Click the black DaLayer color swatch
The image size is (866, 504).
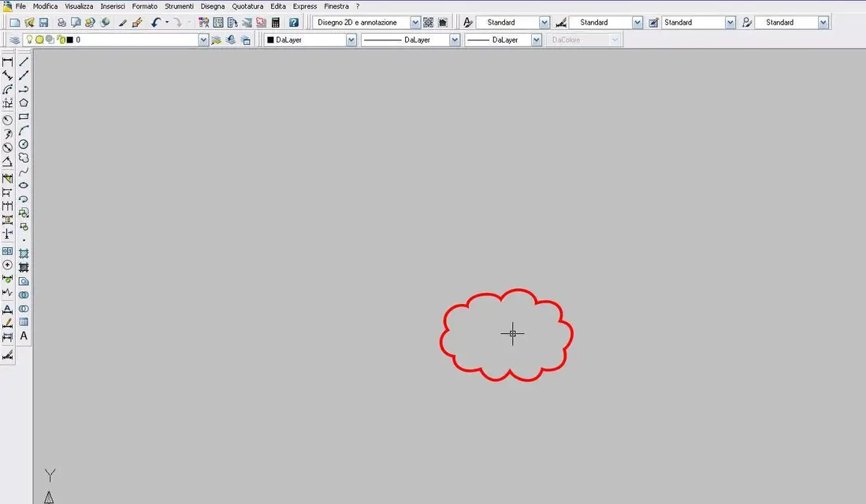pyautogui.click(x=270, y=39)
